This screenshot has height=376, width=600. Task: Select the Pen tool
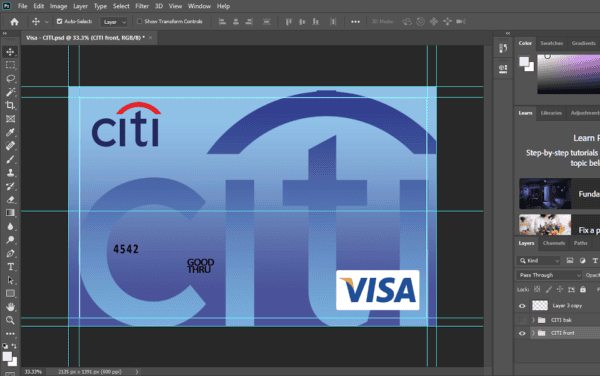(10, 253)
